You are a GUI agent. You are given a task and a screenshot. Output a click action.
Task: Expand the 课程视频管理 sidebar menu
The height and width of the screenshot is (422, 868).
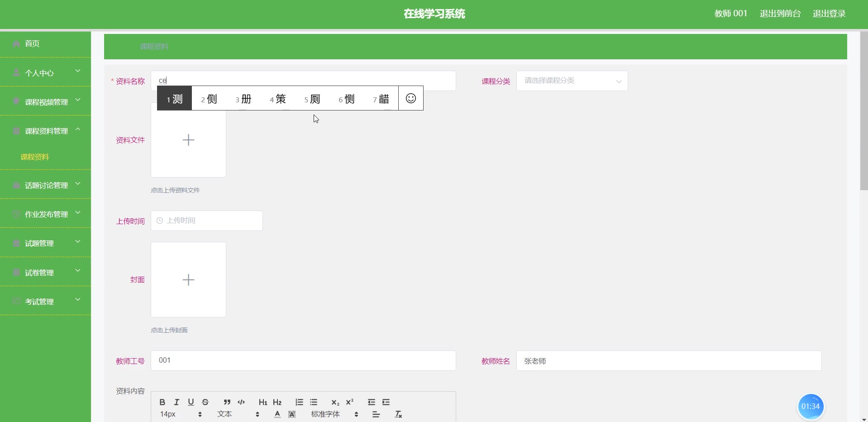tap(45, 101)
